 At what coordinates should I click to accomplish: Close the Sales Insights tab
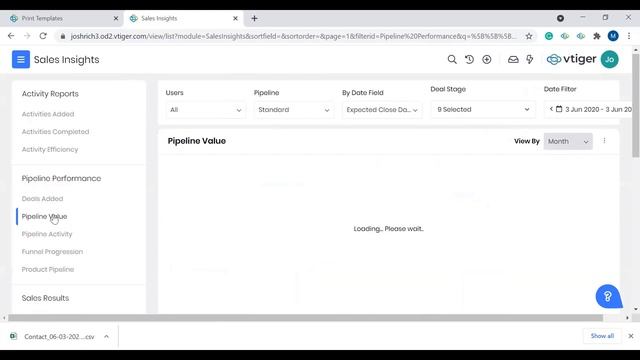coord(236,18)
